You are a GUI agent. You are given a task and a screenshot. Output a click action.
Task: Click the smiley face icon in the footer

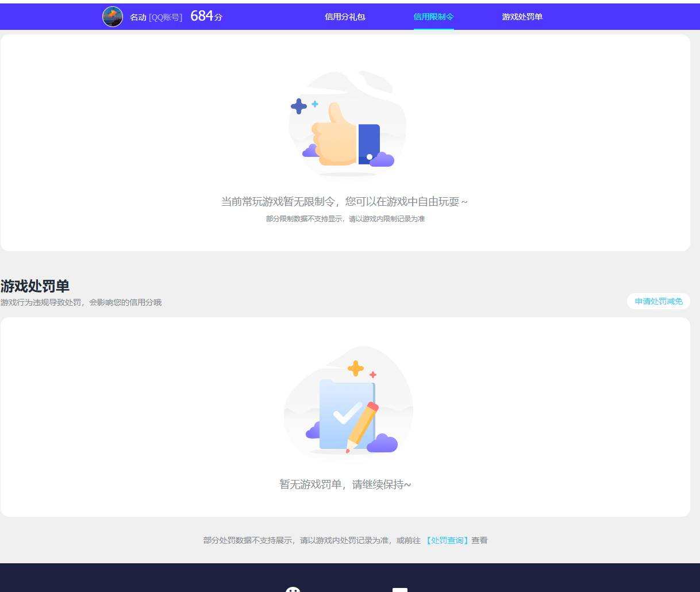pyautogui.click(x=293, y=589)
